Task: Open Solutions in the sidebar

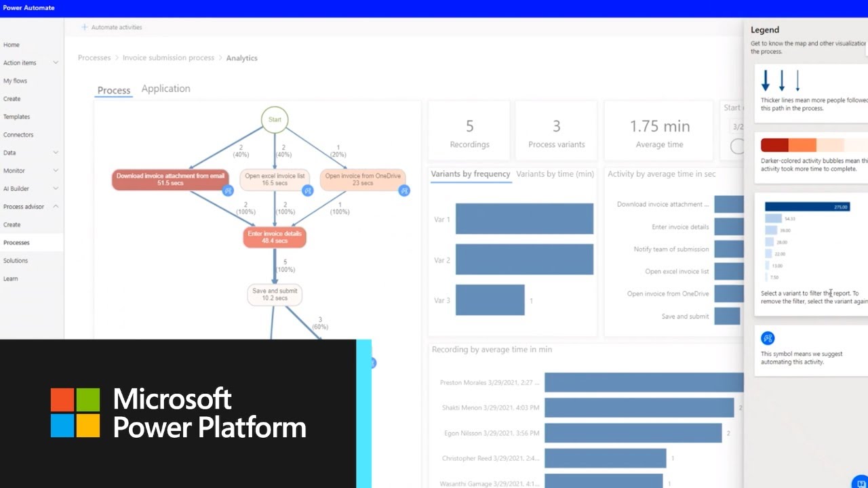Action: 16,260
